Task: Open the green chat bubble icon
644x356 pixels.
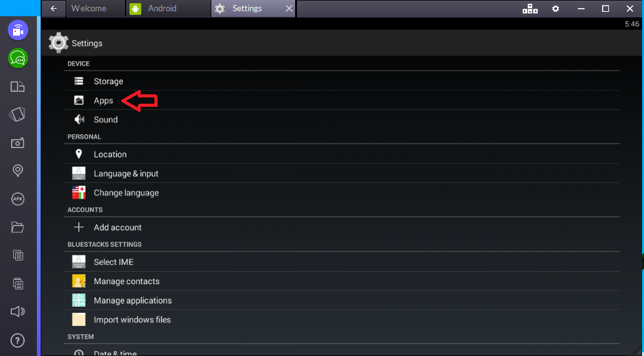Action: coord(18,58)
